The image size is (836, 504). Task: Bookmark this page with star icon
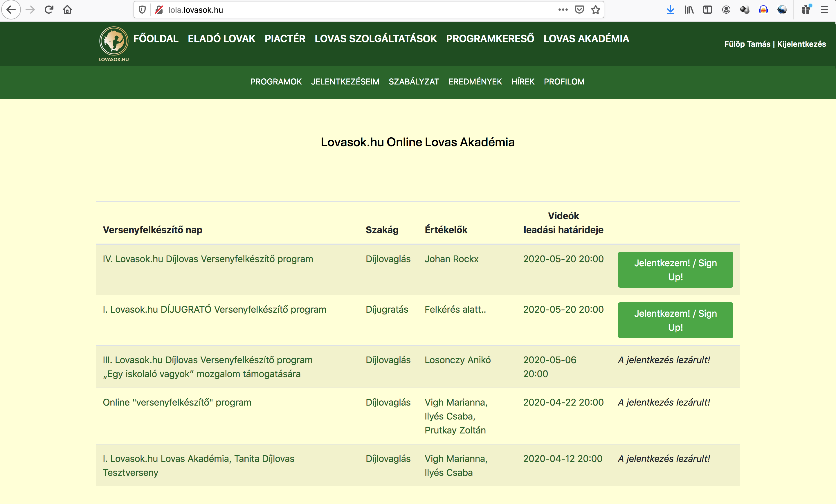595,10
